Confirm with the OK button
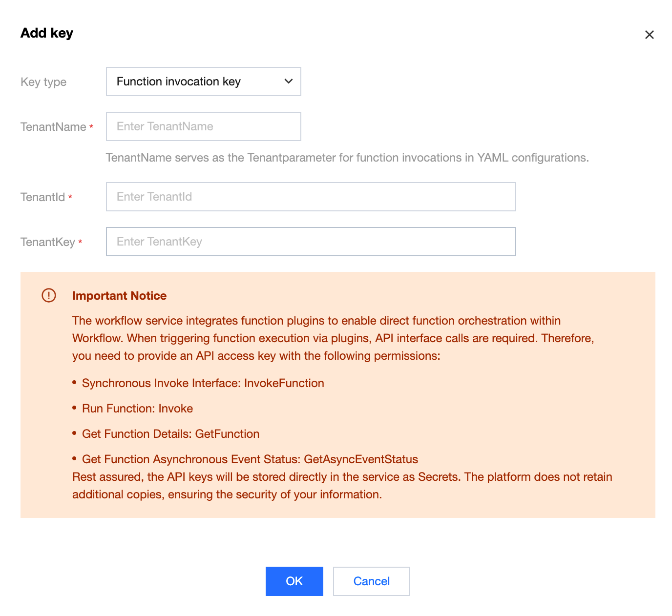This screenshot has height=616, width=672. click(x=294, y=581)
